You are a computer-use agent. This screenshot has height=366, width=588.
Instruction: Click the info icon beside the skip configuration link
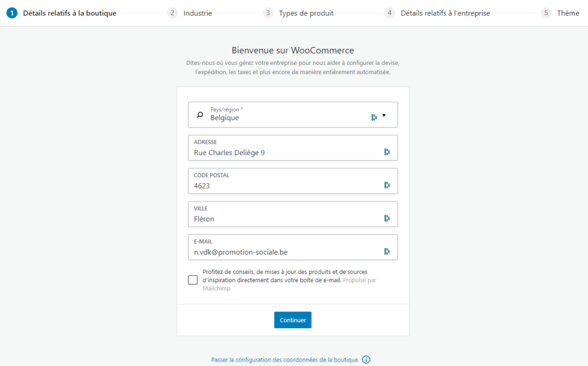click(366, 360)
